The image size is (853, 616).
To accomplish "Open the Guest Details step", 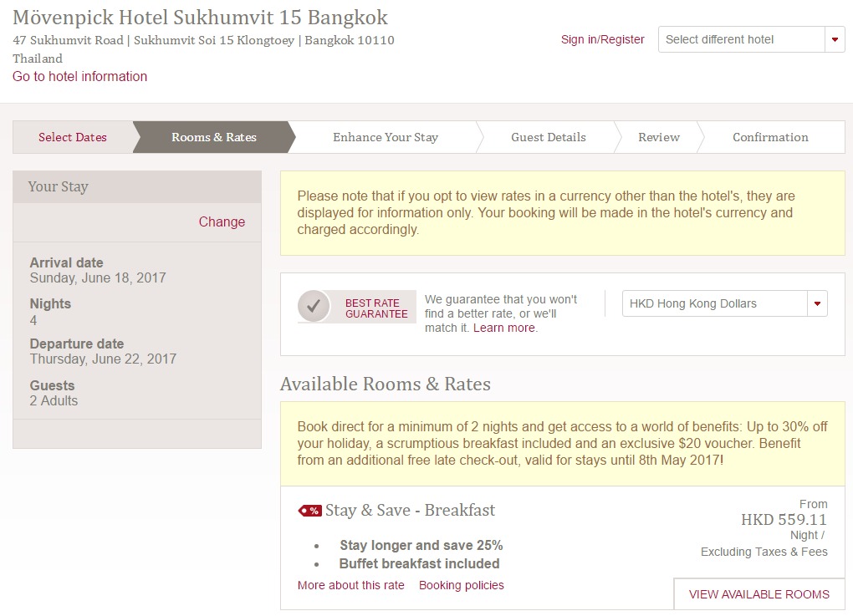I will (x=549, y=137).
